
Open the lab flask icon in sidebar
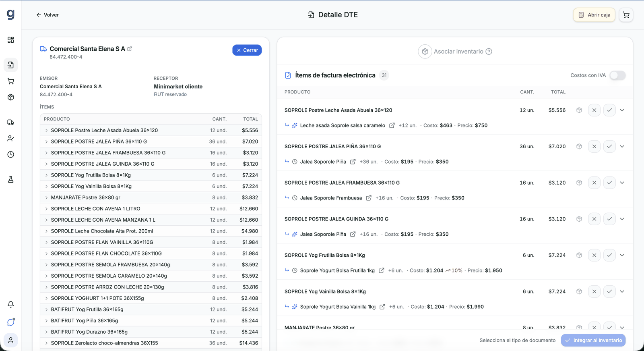[11, 179]
